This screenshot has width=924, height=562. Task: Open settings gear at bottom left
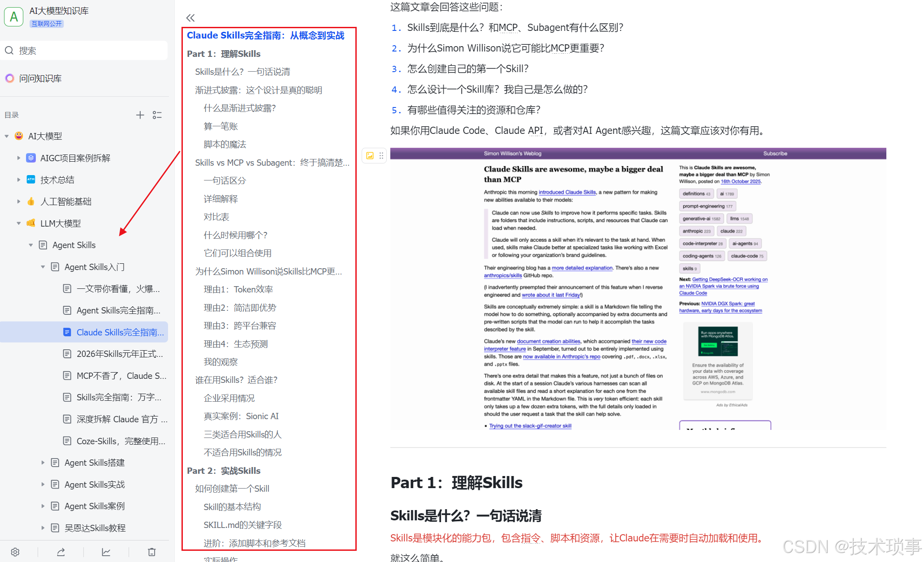(x=15, y=552)
